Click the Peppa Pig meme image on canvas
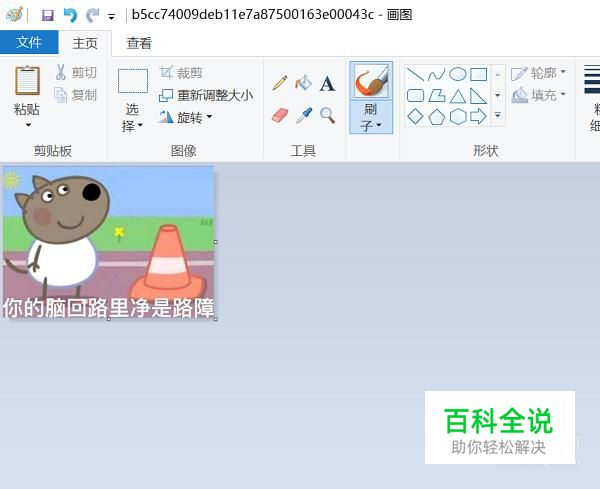The height and width of the screenshot is (489, 600). [x=108, y=242]
